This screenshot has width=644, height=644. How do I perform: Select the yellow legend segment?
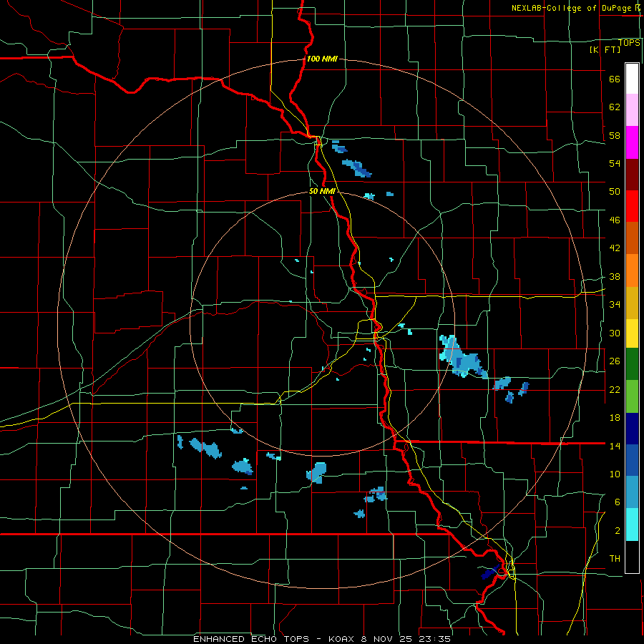coord(632,333)
